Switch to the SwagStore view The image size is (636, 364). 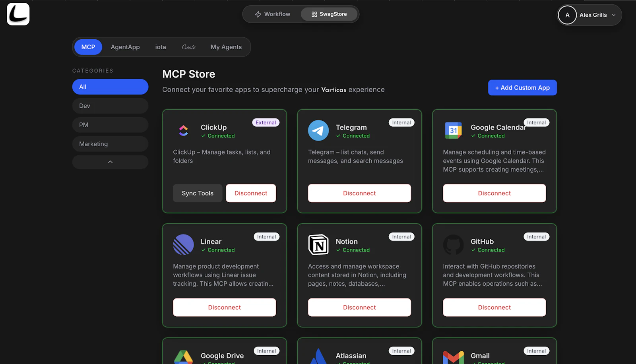point(329,14)
